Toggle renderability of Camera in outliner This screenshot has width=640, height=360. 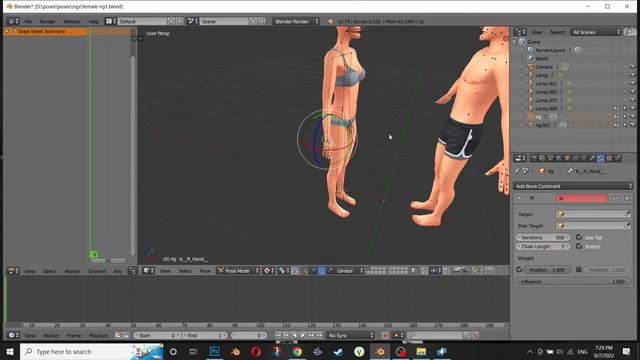[633, 67]
